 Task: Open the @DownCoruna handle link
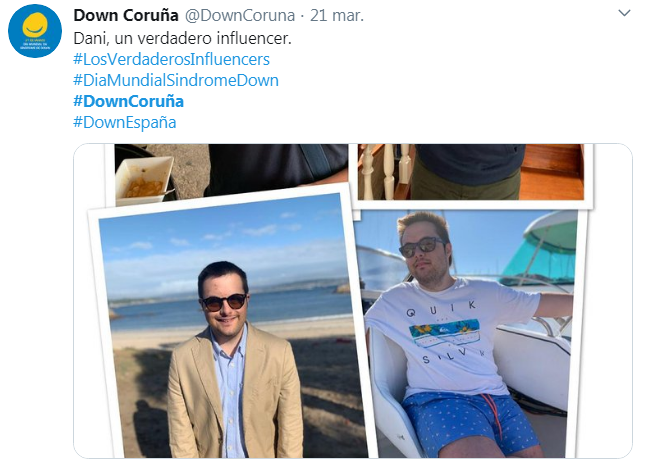[240, 16]
